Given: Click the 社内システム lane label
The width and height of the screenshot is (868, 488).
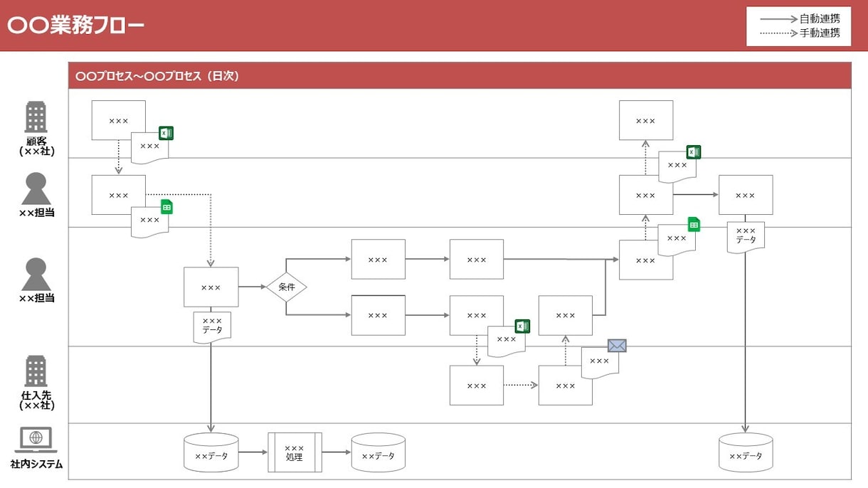Looking at the screenshot, I should pyautogui.click(x=36, y=465).
